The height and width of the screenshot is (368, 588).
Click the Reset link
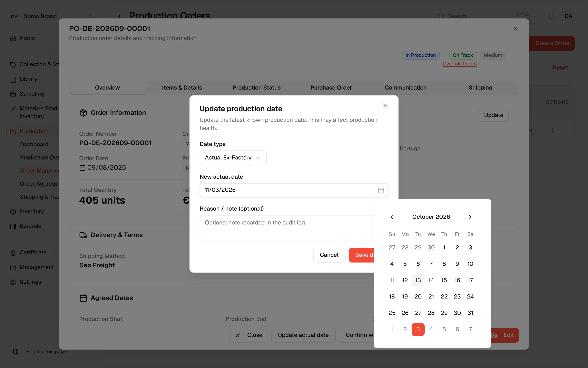[560, 68]
